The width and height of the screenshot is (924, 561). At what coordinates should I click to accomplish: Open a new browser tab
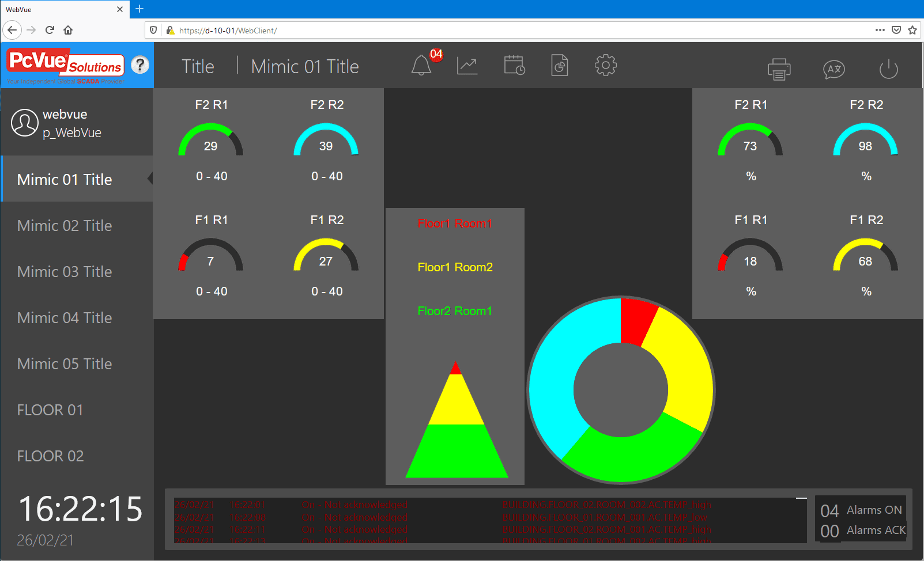(x=139, y=9)
